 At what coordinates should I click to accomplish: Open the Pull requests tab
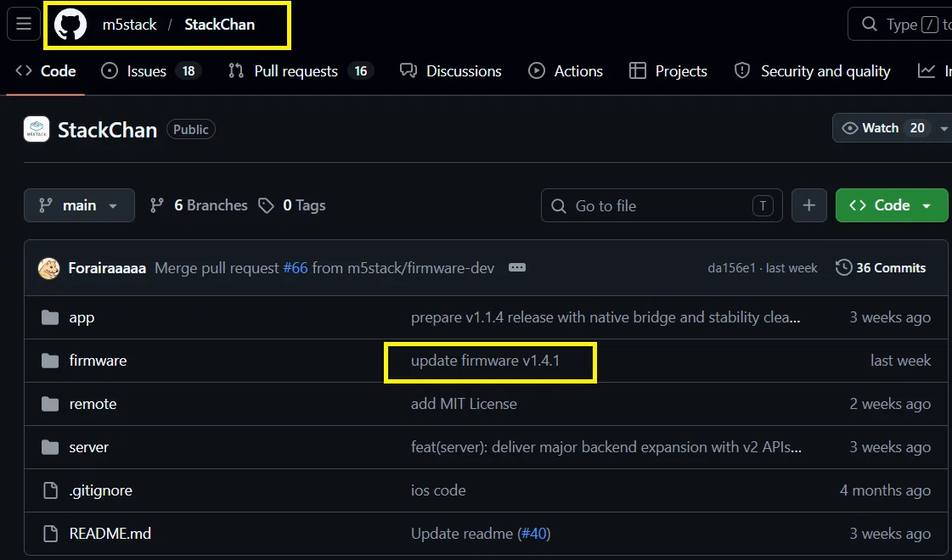(x=301, y=71)
